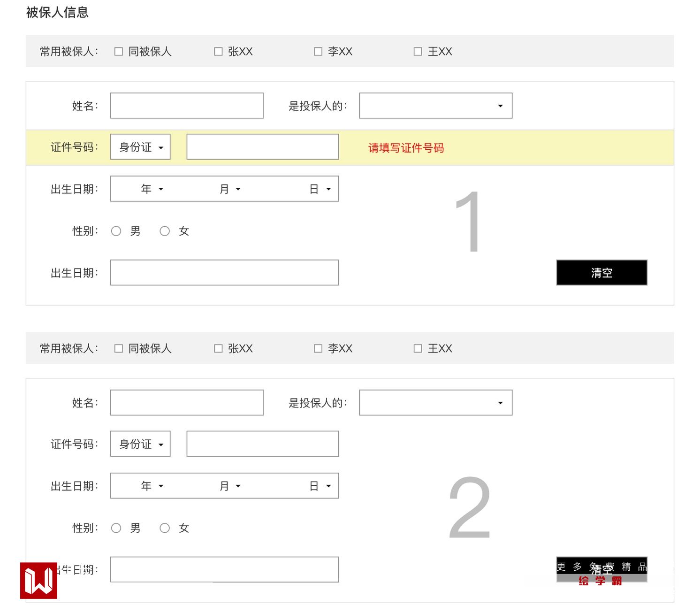Select 李XX checkbox in form 1
Screen dimensions: 700x613
click(318, 52)
